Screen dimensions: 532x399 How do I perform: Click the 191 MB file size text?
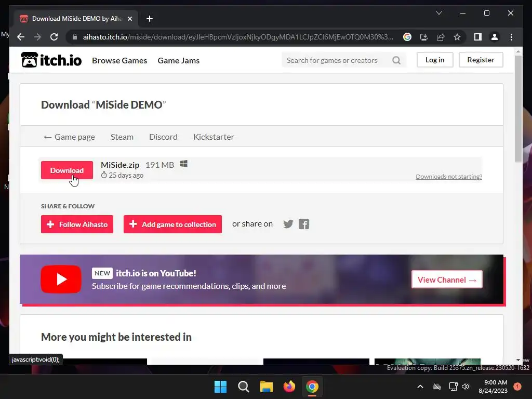click(160, 165)
